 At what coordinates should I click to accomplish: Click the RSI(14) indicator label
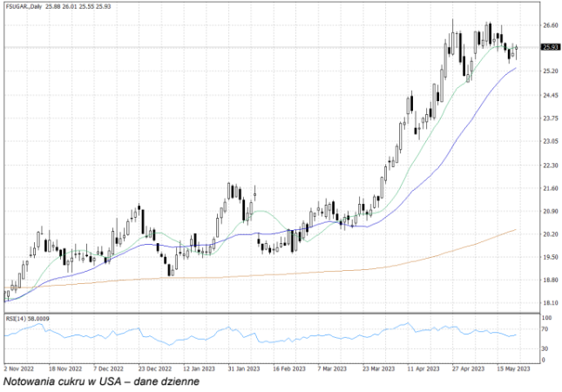coord(16,319)
